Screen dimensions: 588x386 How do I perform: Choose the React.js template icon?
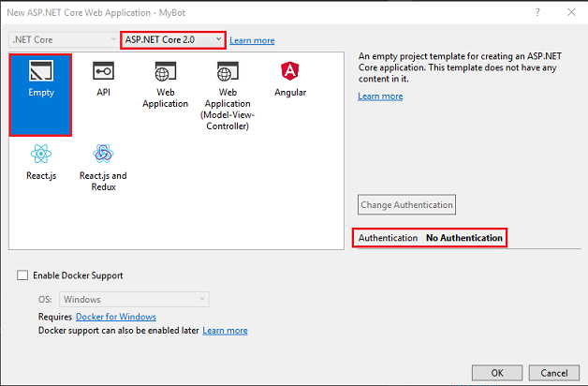pos(41,154)
